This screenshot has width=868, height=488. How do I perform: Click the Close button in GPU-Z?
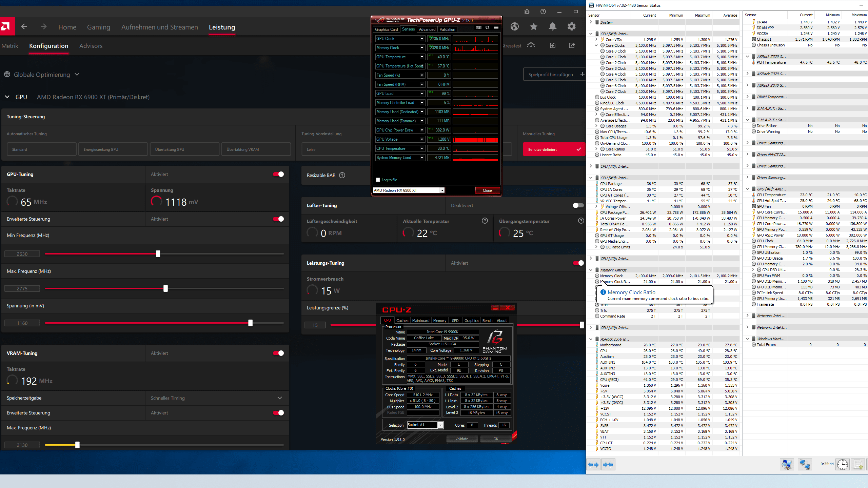(x=487, y=190)
